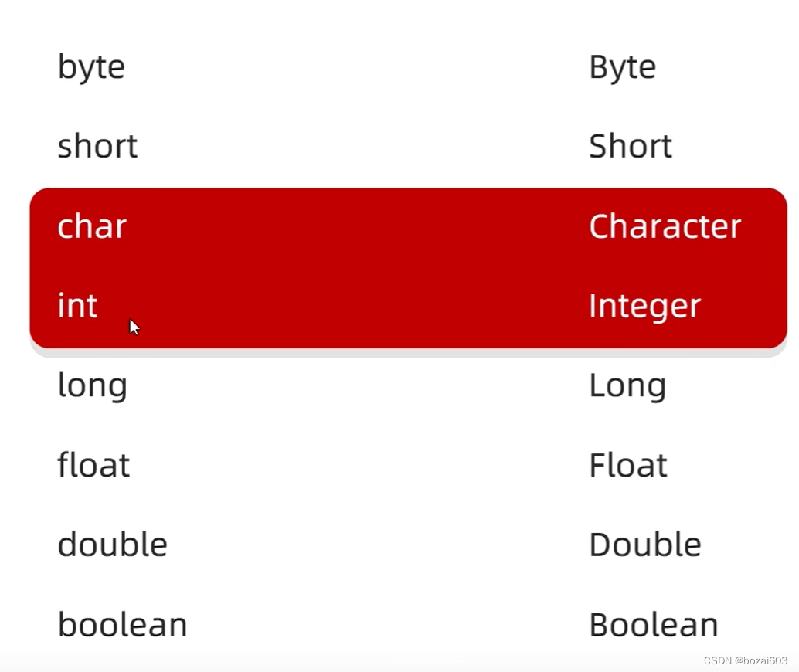Select the Double wrapper class label
This screenshot has width=799, height=672.
[645, 544]
